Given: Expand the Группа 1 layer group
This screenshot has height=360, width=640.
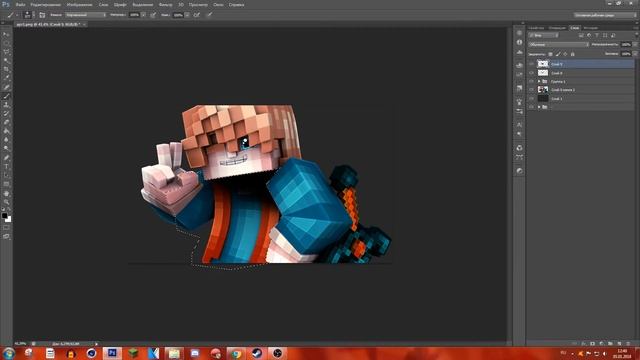Looking at the screenshot, I should (x=539, y=82).
